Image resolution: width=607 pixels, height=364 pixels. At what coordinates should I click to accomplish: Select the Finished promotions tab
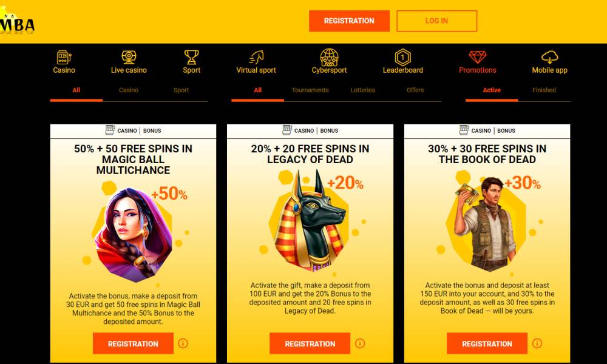point(544,90)
